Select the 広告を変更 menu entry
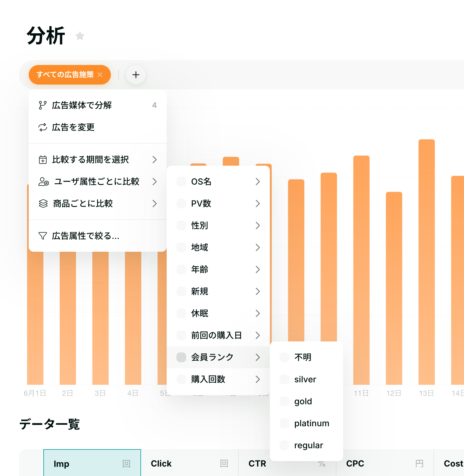Viewport: 464px width, 476px height. [98, 127]
